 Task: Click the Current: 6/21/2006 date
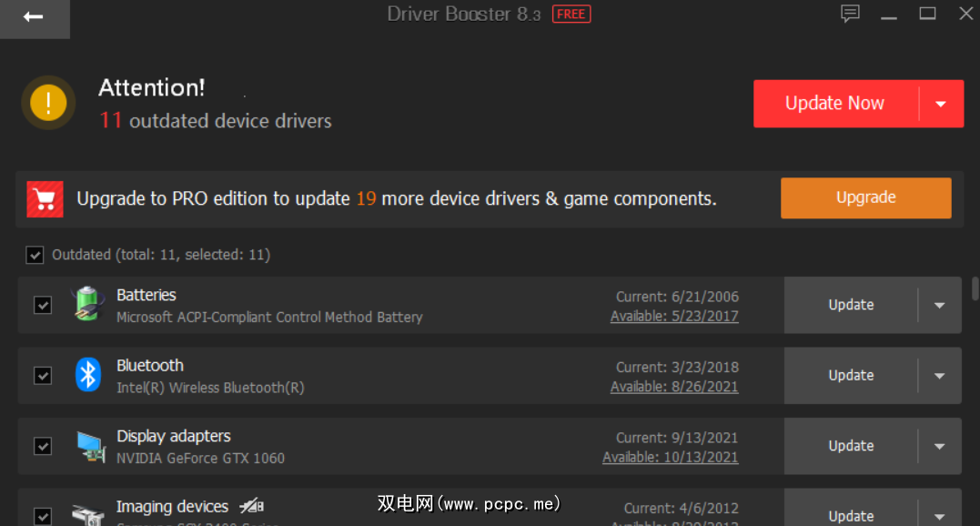[678, 297]
